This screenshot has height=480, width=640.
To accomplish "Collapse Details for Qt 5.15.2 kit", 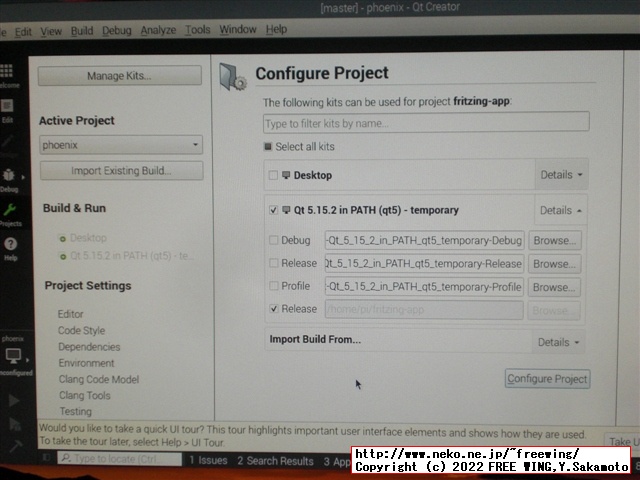I will click(560, 211).
